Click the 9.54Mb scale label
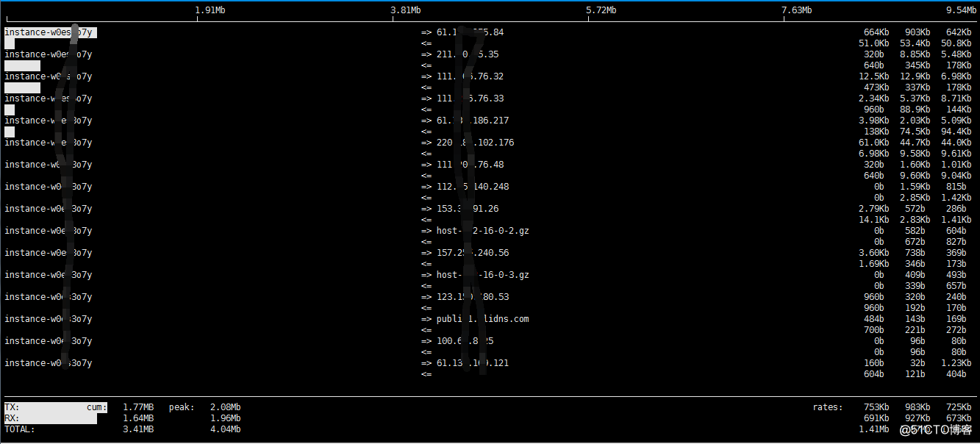The width and height of the screenshot is (980, 444). pyautogui.click(x=961, y=10)
